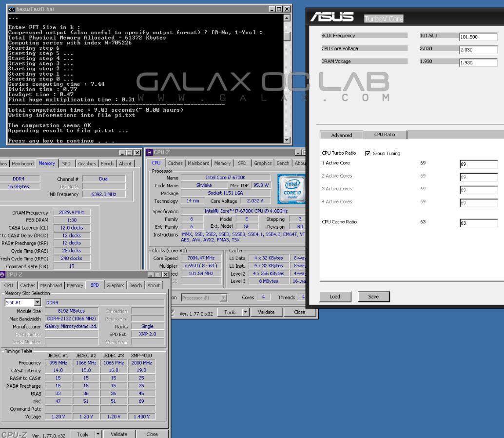Select Caches tab in SPD CPU-Z window

click(28, 285)
